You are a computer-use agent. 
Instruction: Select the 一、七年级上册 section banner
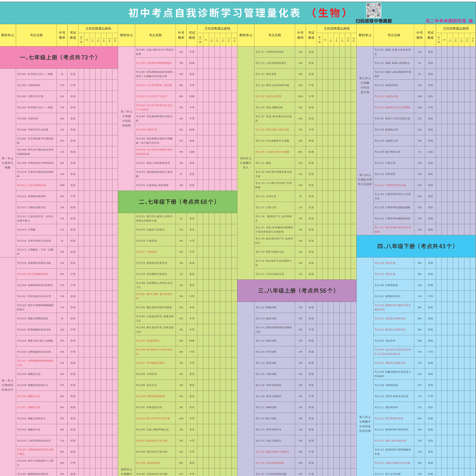click(x=59, y=57)
